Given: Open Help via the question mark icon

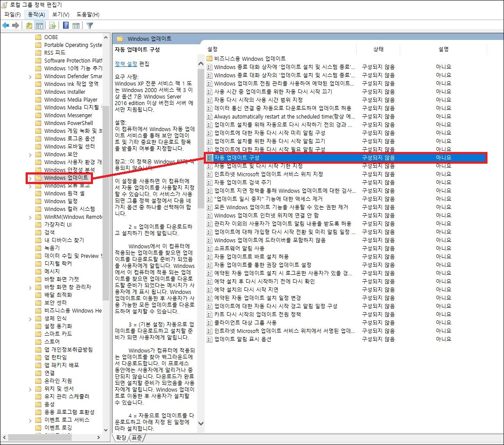Looking at the screenshot, I should 66,25.
